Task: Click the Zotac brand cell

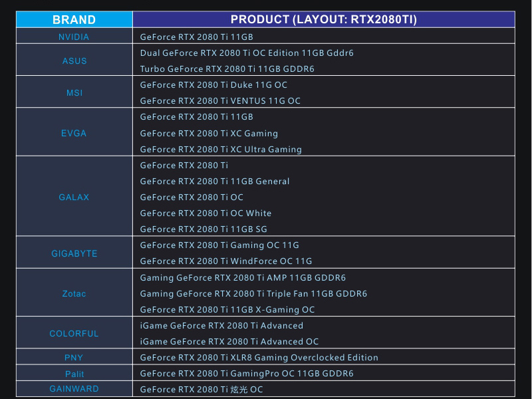Action: (x=74, y=294)
